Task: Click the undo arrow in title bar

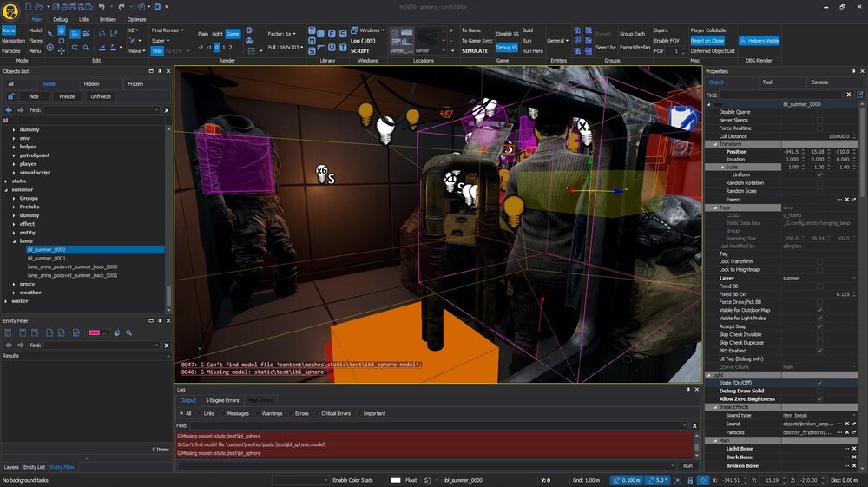Action: (101, 7)
